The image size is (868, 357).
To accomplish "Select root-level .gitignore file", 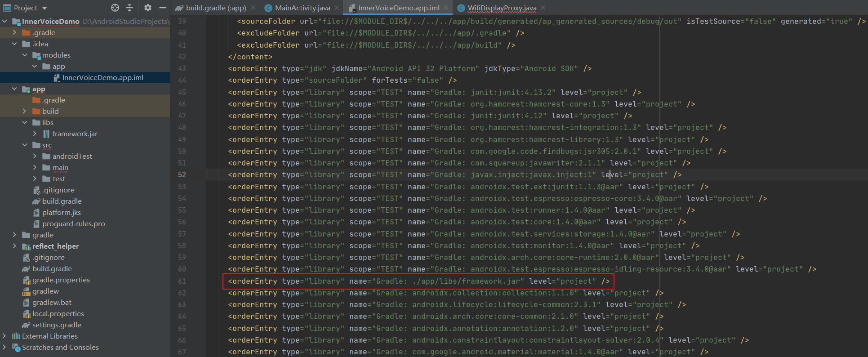I will [x=49, y=258].
